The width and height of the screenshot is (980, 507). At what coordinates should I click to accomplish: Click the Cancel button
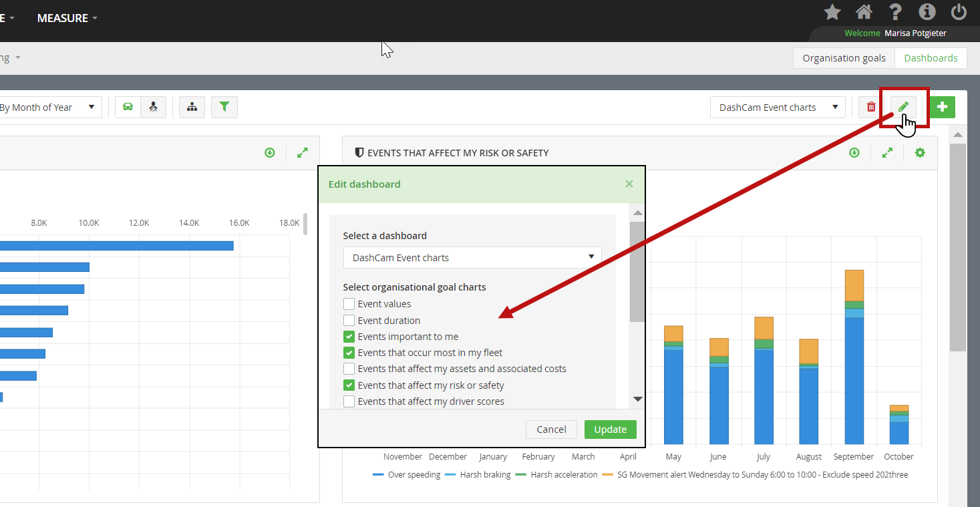[551, 430]
